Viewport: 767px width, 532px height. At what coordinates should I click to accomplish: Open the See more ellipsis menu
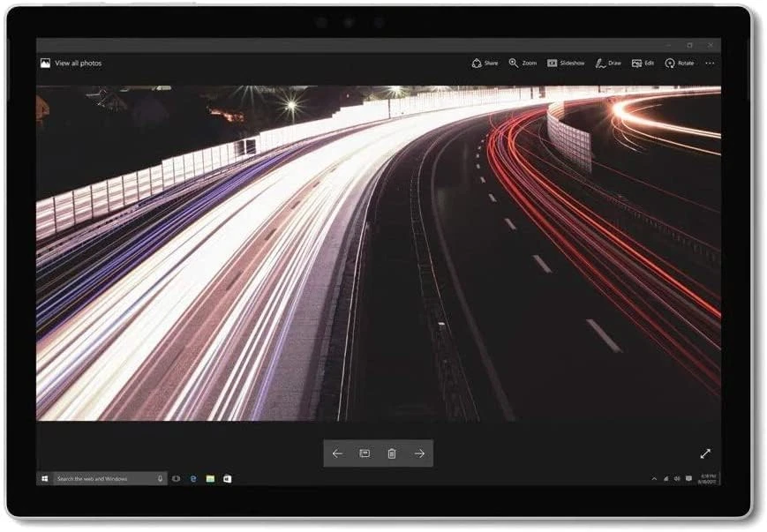pos(709,63)
